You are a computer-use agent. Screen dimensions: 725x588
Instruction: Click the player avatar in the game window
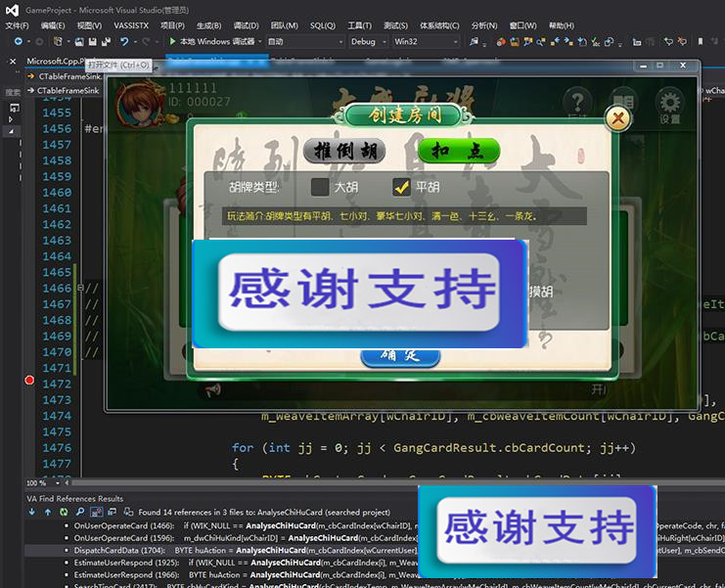[139, 105]
